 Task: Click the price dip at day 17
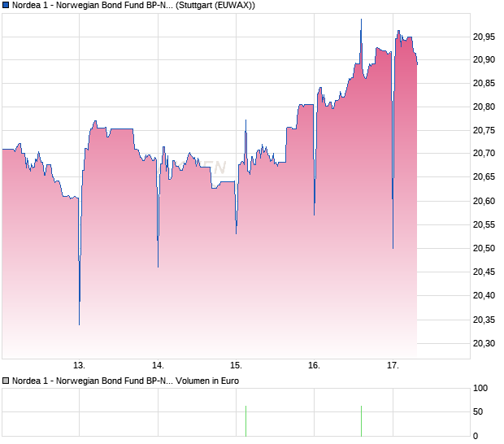(x=393, y=247)
